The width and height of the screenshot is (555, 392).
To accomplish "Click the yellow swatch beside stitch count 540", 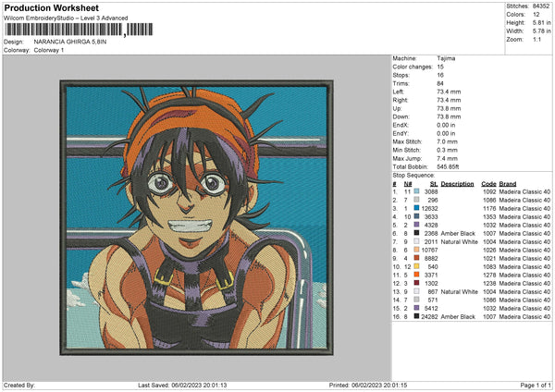I will point(416,266).
